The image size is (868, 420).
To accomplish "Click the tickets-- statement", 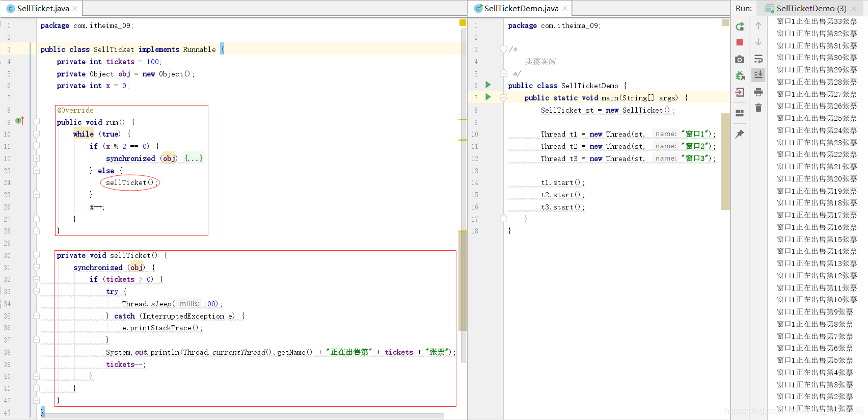I will (126, 364).
